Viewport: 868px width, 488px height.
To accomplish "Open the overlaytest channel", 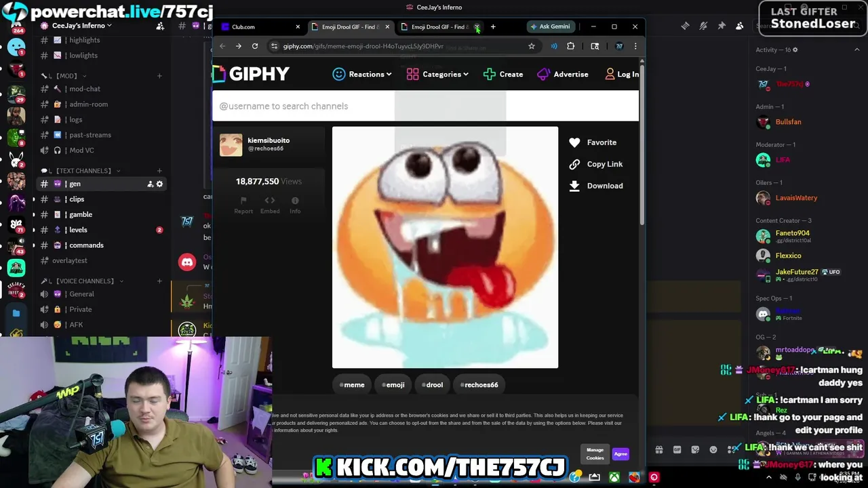I will tap(102, 260).
